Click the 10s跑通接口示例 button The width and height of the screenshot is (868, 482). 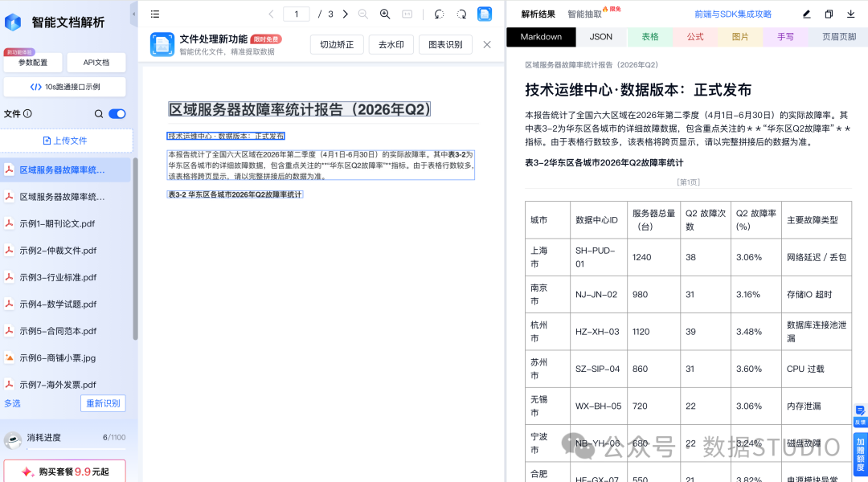pos(65,87)
